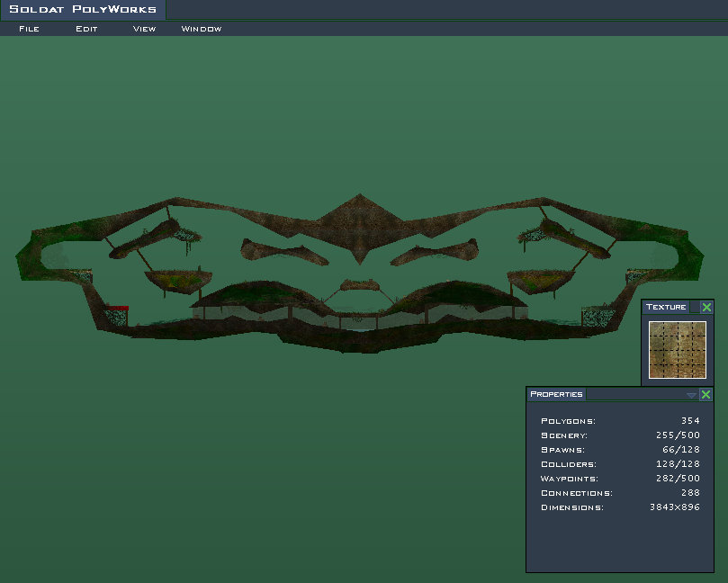Viewport: 728px width, 583px height.
Task: Click the Texture panel title bar
Action: point(666,308)
